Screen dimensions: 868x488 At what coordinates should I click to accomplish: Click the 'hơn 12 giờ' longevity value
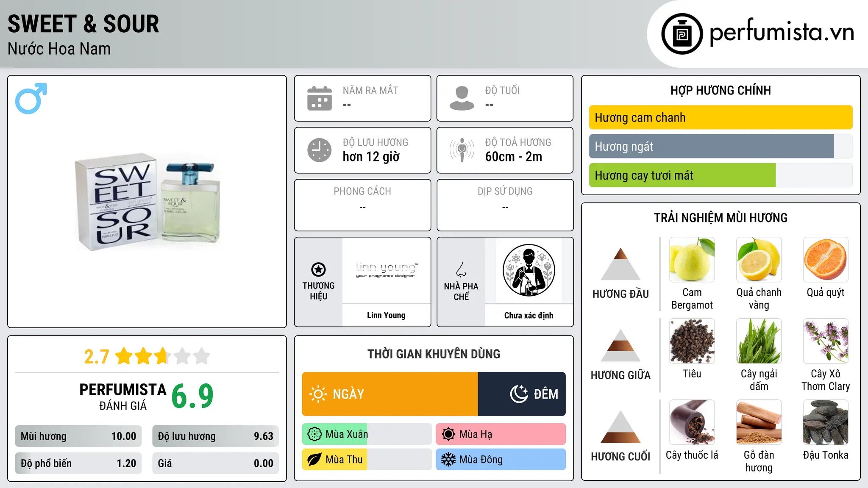coord(371,157)
